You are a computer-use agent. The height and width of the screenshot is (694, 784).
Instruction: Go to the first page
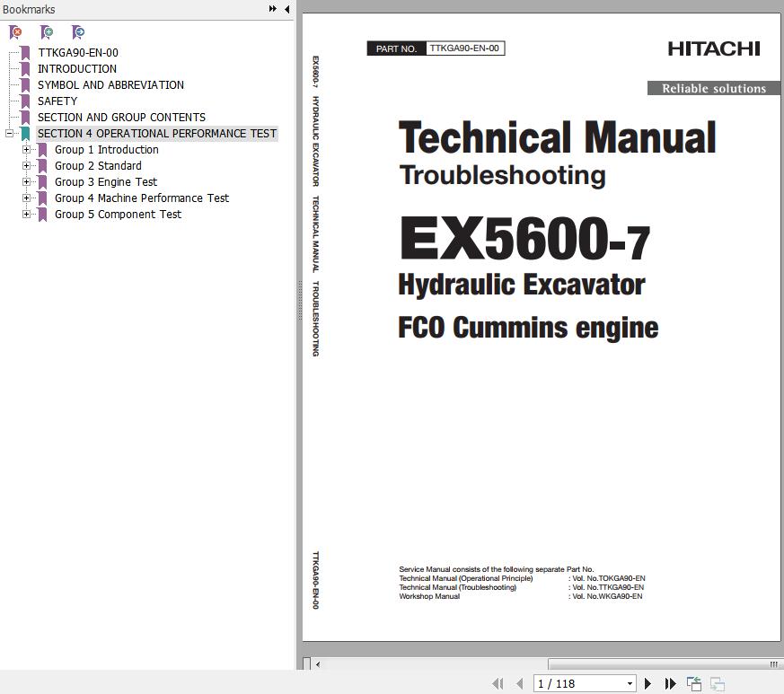(x=498, y=683)
